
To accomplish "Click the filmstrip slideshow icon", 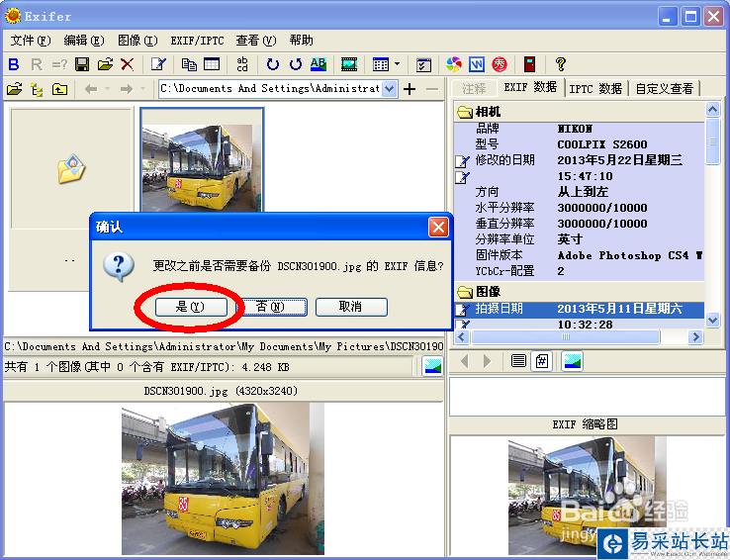I will [349, 64].
